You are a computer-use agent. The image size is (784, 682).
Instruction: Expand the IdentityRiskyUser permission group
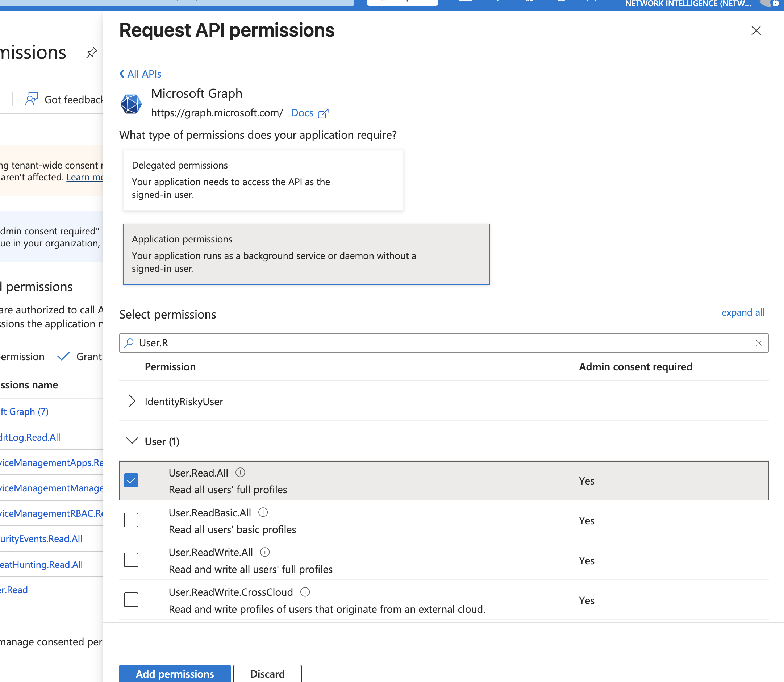pyautogui.click(x=132, y=401)
